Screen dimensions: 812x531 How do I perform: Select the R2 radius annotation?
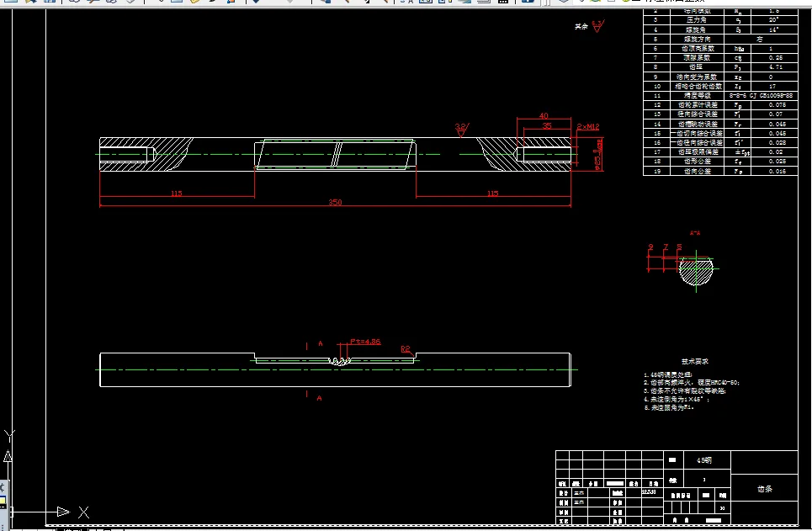click(406, 348)
